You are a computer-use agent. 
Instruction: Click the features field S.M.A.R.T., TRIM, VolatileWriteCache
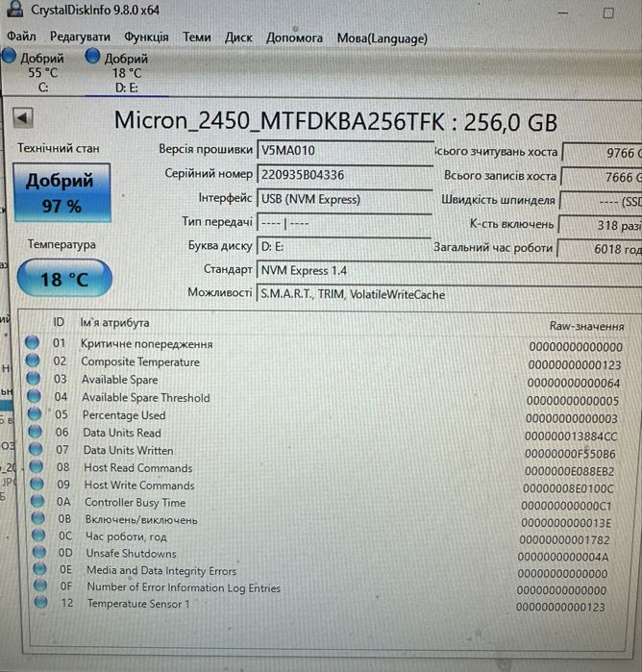(449, 295)
